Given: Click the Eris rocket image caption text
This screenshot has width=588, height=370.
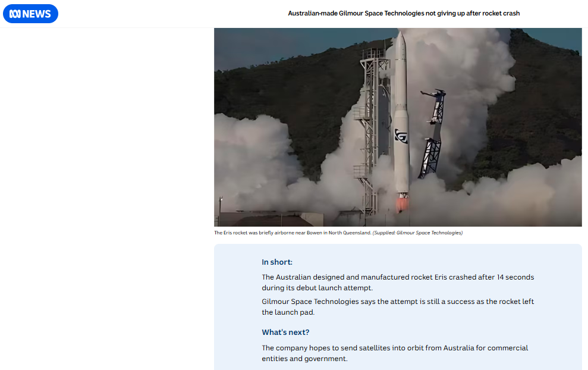Looking at the screenshot, I should 293,233.
